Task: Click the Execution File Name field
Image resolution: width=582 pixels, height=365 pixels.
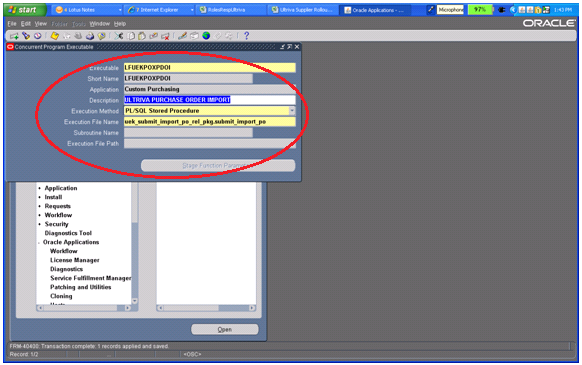Action: click(x=209, y=122)
